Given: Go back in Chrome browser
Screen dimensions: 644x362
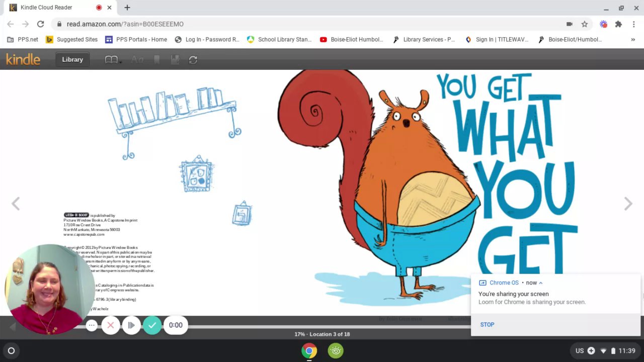Looking at the screenshot, I should click(x=11, y=24).
